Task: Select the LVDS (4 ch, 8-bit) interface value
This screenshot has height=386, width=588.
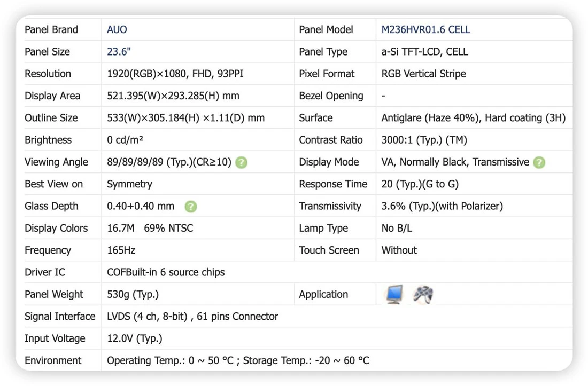Action: pyautogui.click(x=192, y=317)
